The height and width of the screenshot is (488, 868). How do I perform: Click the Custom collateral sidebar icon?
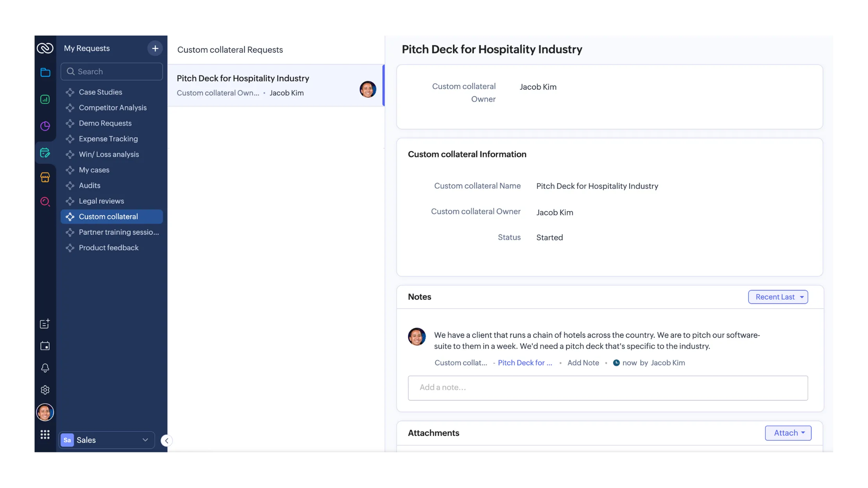coord(70,216)
